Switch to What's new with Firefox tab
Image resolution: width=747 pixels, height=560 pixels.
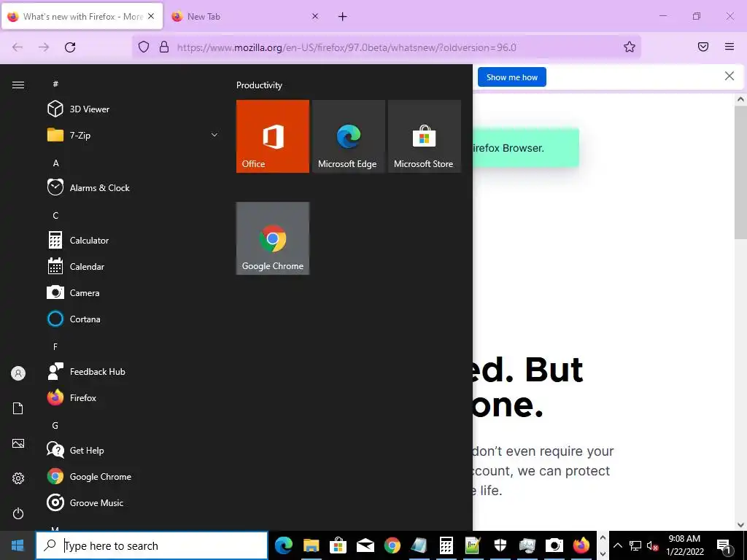point(82,17)
